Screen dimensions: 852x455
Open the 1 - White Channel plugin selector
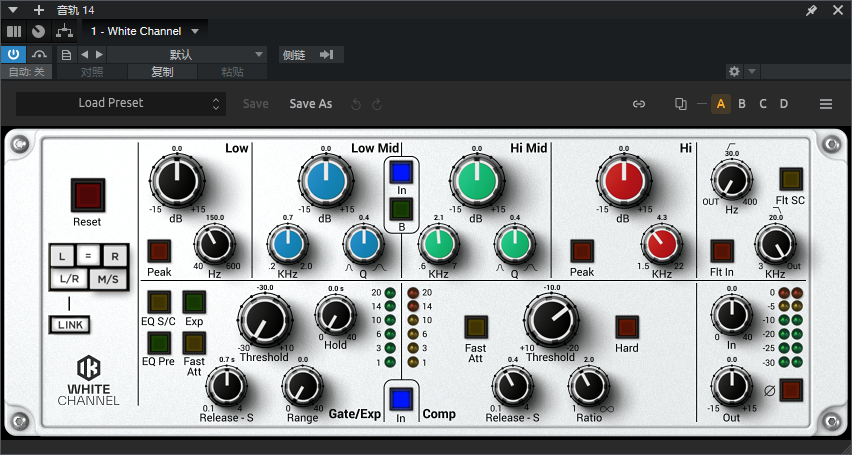coord(145,31)
